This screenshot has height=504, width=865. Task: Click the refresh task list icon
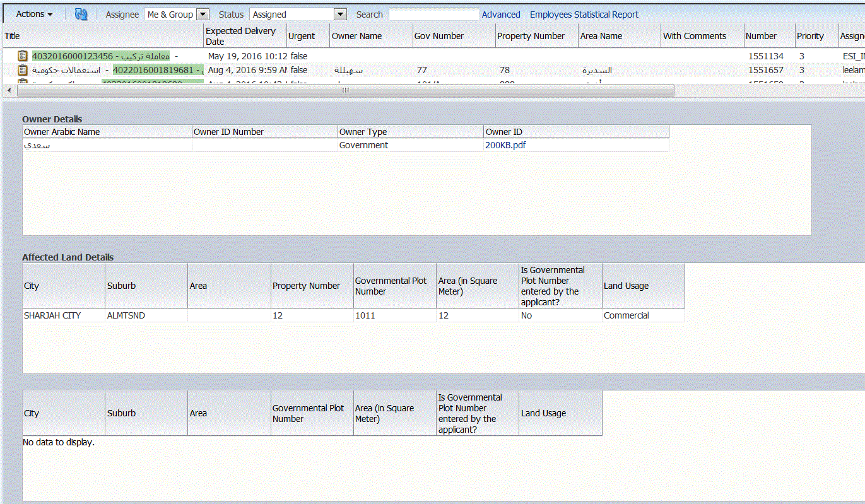tap(81, 14)
